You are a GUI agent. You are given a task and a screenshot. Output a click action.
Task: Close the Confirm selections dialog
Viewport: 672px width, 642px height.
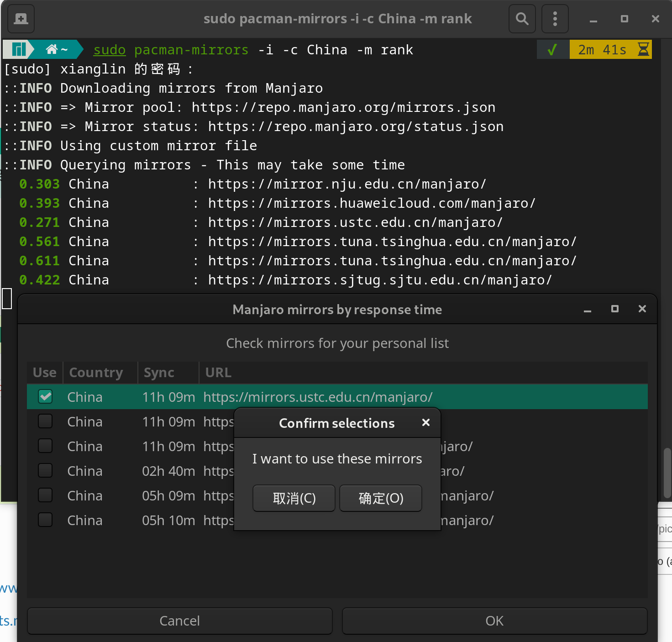click(426, 422)
